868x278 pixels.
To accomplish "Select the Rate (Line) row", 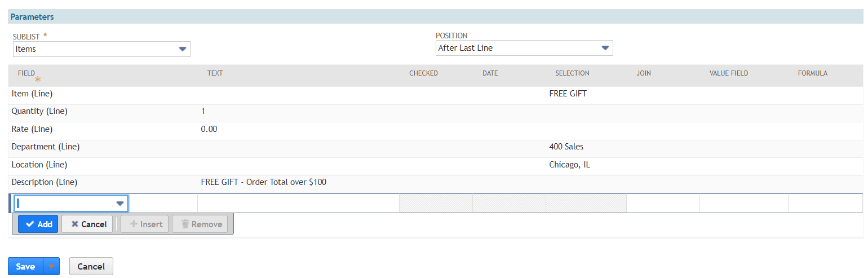I will coord(32,129).
